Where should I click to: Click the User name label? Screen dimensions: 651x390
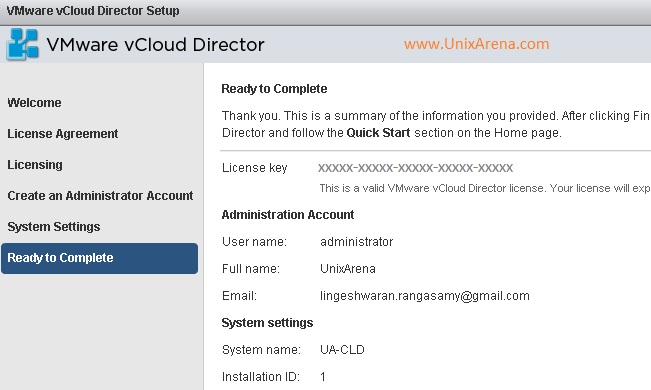pos(254,242)
